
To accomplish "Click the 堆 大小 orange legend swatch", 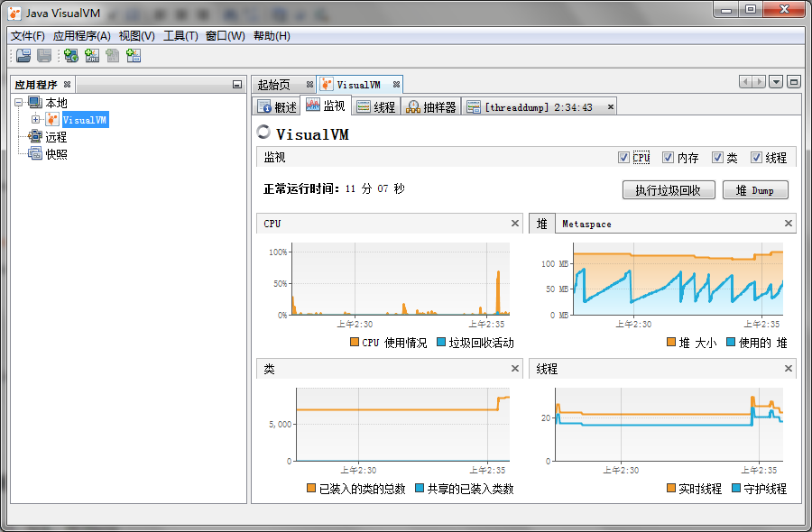I will [671, 342].
